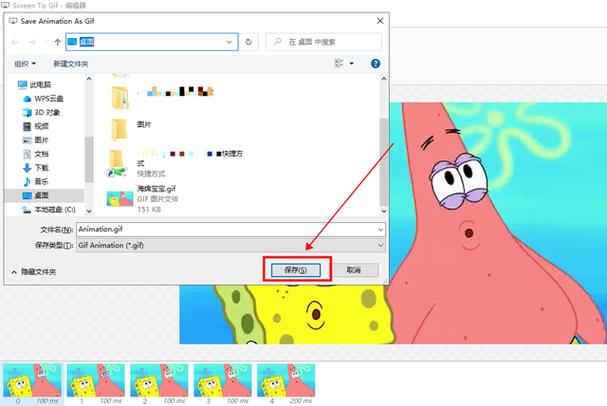Select 此电脑 in the navigation tree
This screenshot has height=406, width=607.
click(x=34, y=84)
